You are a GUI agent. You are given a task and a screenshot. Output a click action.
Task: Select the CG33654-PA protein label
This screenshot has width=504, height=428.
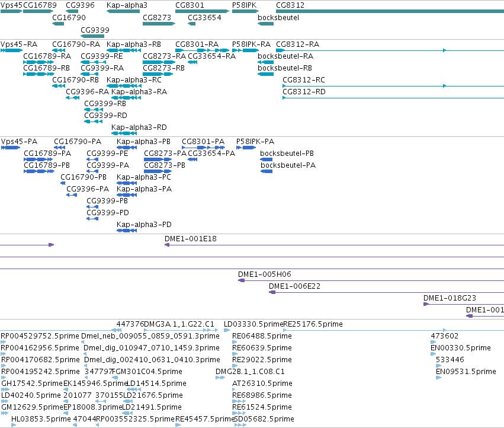coord(211,154)
